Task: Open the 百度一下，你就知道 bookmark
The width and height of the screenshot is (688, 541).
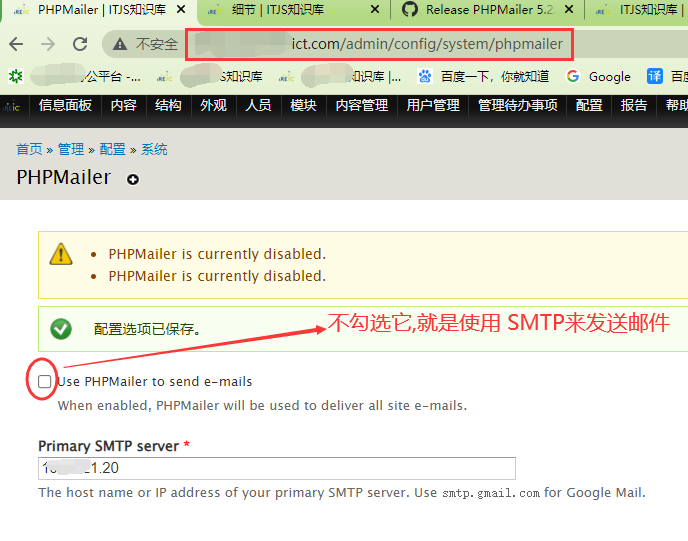Action: click(483, 76)
